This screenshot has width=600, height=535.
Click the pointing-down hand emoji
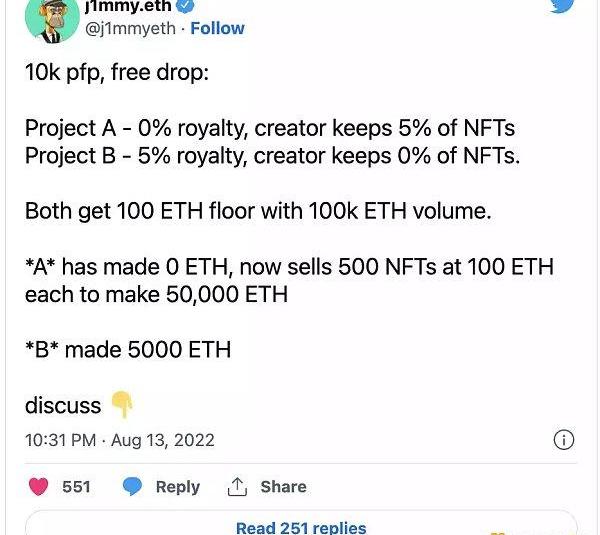[x=121, y=405]
